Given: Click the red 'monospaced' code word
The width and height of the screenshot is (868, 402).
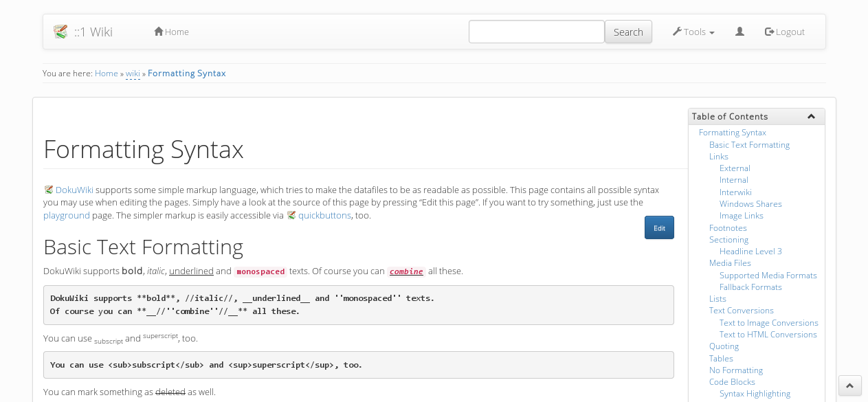Looking at the screenshot, I should (x=260, y=271).
